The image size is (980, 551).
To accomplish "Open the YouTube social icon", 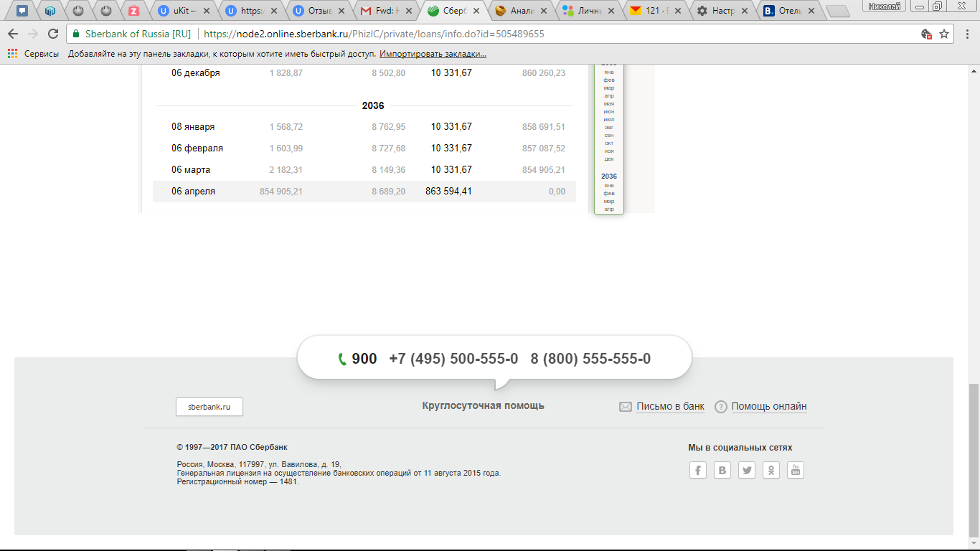I will click(x=796, y=471).
